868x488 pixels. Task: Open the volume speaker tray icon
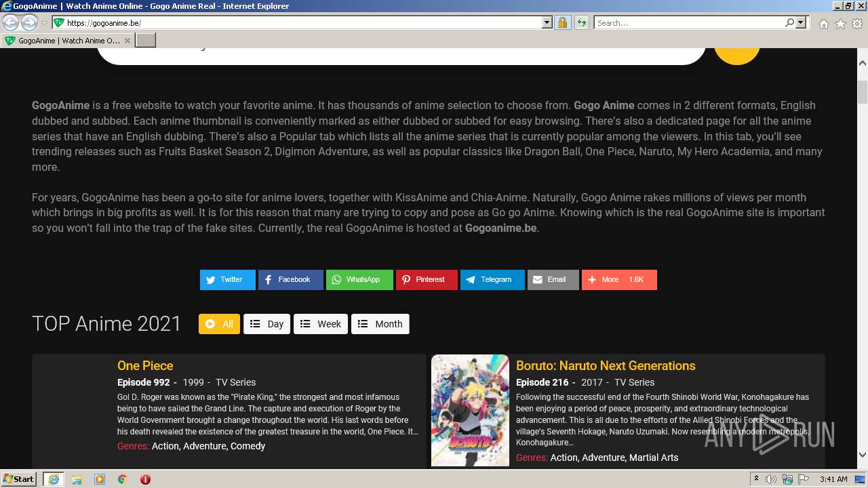pyautogui.click(x=771, y=479)
